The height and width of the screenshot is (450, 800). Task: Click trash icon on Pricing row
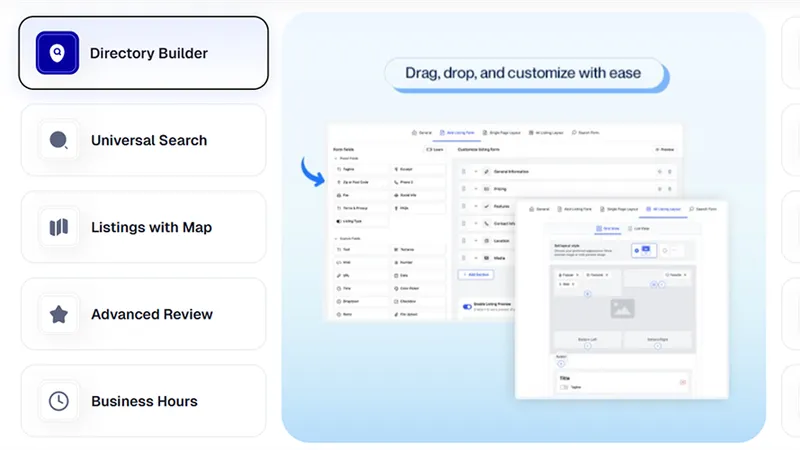click(670, 189)
